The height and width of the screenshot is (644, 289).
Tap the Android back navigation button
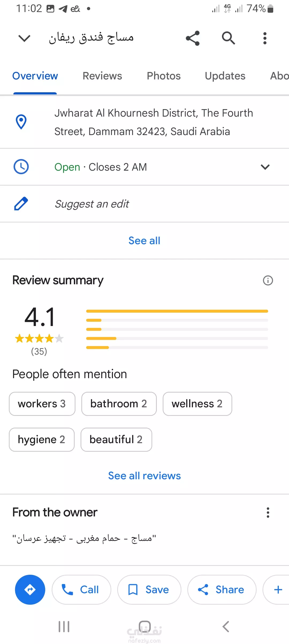(226, 626)
